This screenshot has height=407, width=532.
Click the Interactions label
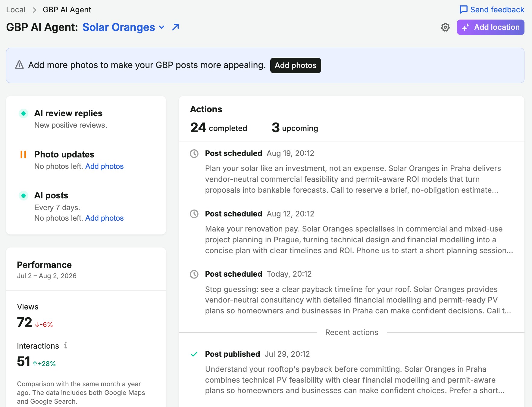(38, 346)
